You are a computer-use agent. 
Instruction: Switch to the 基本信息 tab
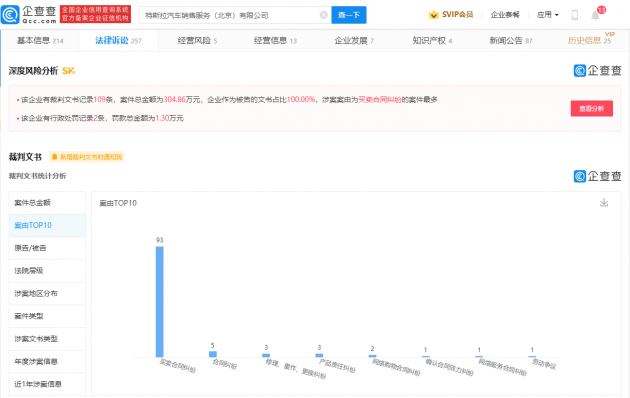[40, 41]
